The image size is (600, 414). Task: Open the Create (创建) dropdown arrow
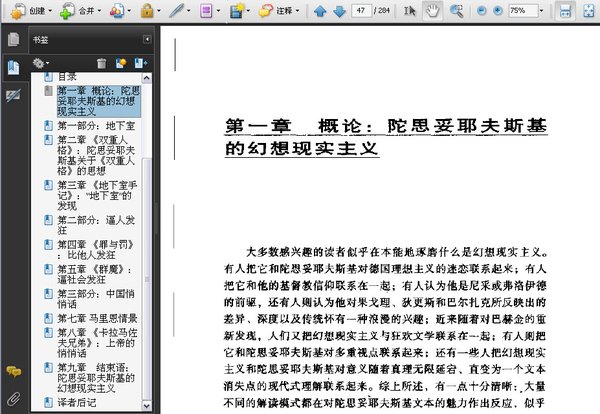[50, 11]
